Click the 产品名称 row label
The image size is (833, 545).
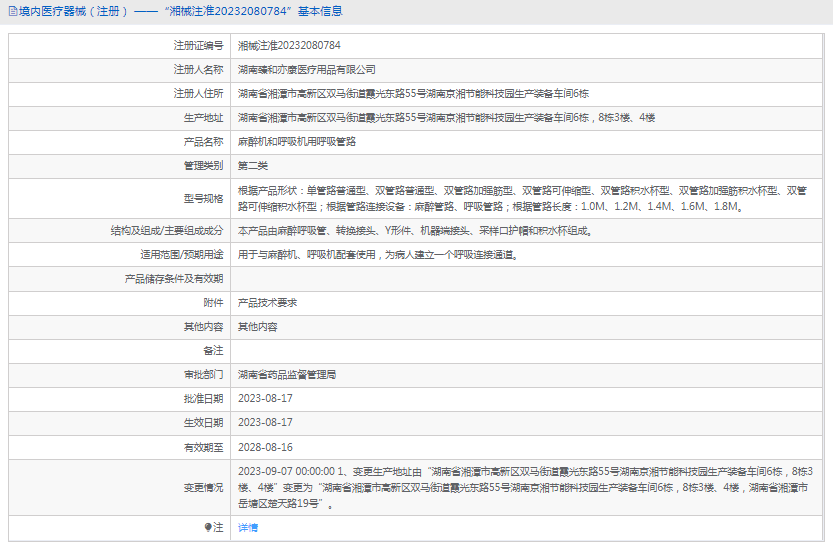coord(203,141)
